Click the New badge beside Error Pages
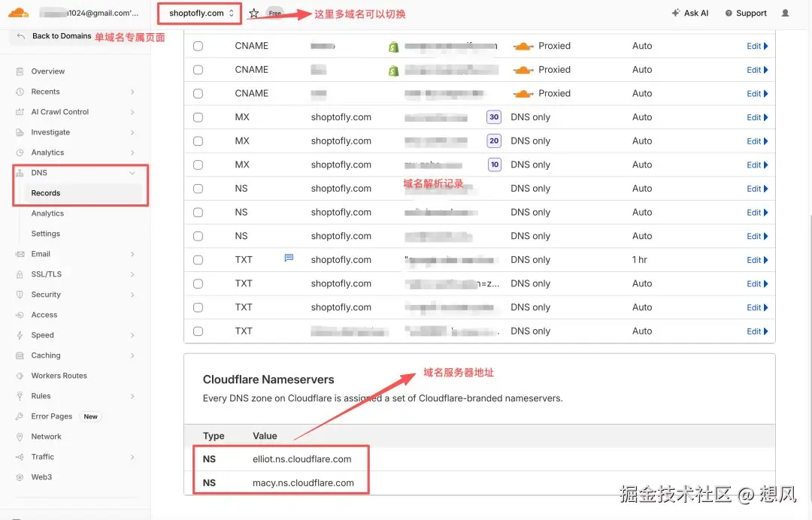The height and width of the screenshot is (520, 812). point(91,416)
